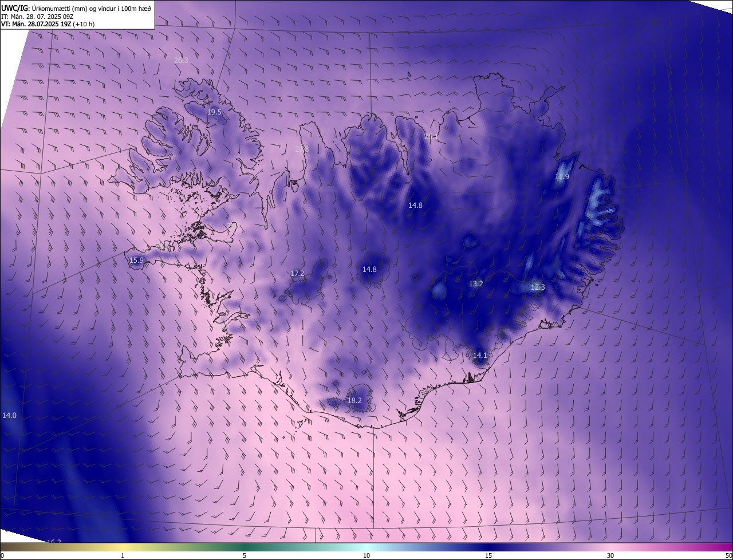733x560 pixels.
Task: Click the 0 tick on the colour scale
Action: [x=2, y=555]
